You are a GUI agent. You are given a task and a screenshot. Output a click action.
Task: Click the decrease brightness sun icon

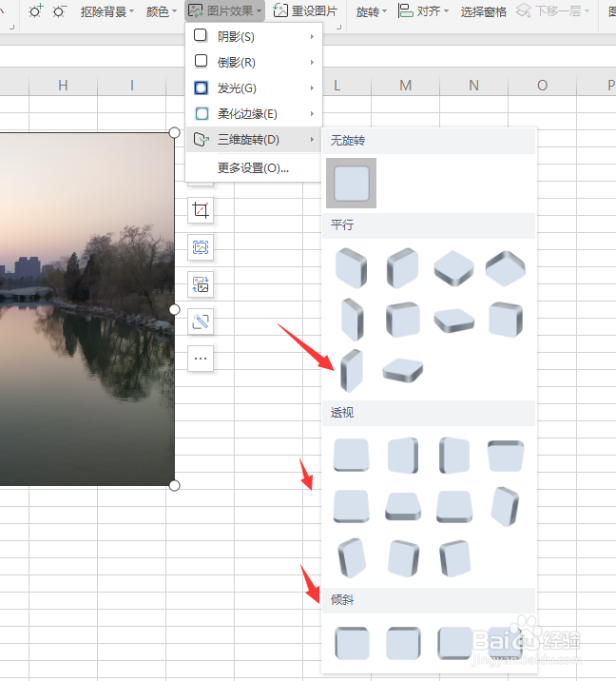click(60, 10)
